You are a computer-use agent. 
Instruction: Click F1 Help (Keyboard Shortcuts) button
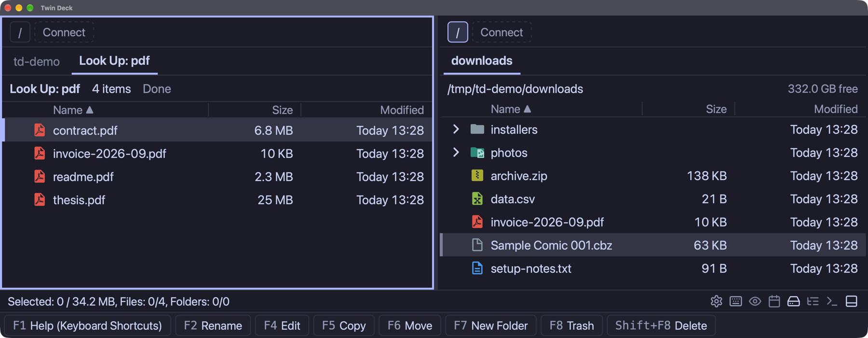pos(87,325)
